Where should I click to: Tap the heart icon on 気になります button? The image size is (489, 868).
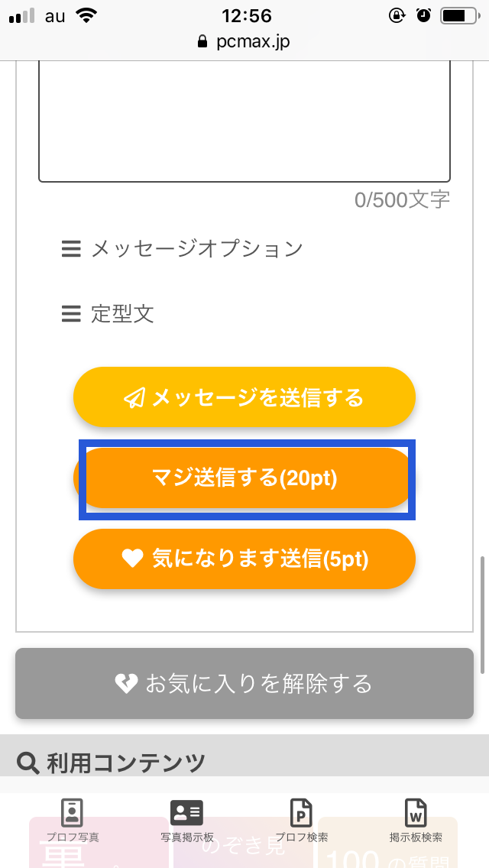tap(133, 559)
